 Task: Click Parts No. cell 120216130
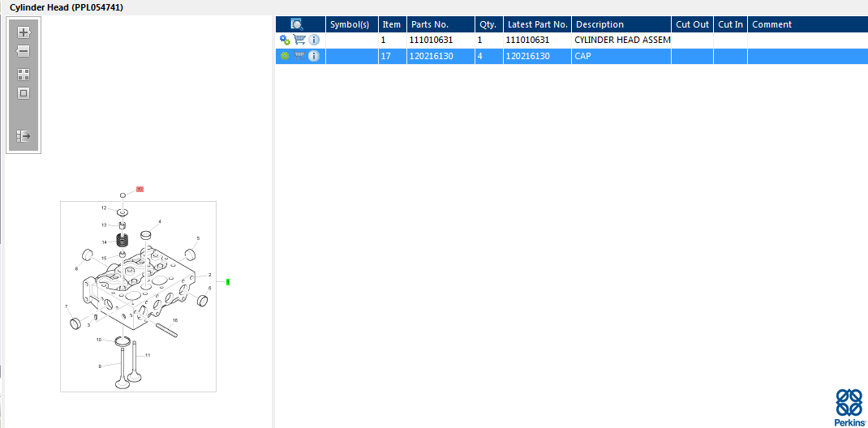440,56
